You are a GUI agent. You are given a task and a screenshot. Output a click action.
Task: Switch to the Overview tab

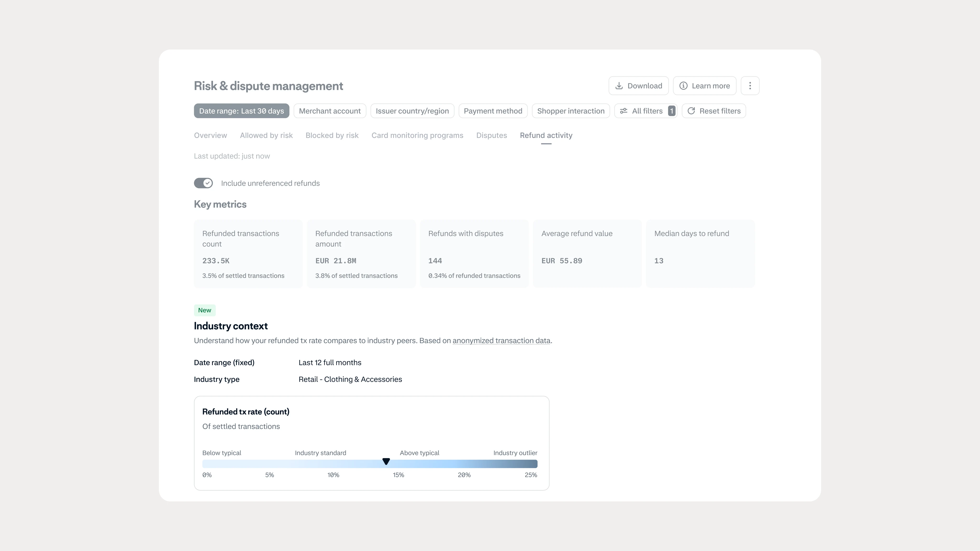coord(210,135)
